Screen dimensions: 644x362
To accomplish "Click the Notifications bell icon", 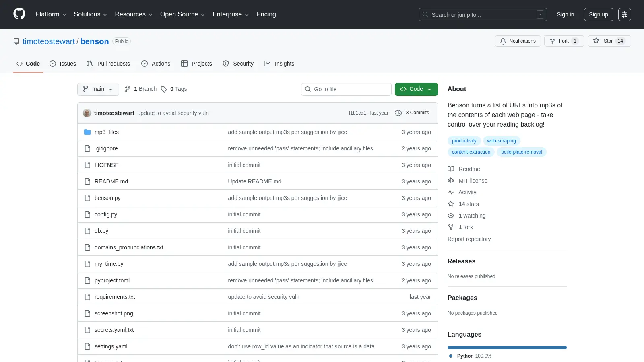I will coord(503,41).
